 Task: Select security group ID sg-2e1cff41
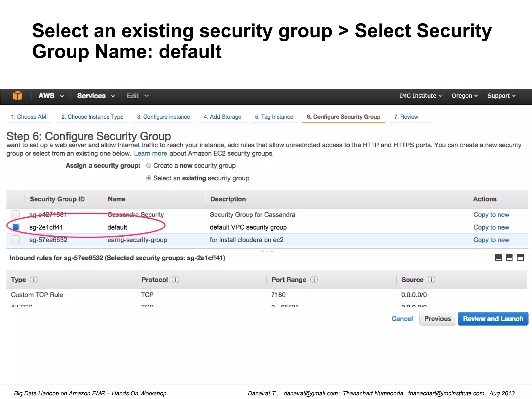coord(46,227)
